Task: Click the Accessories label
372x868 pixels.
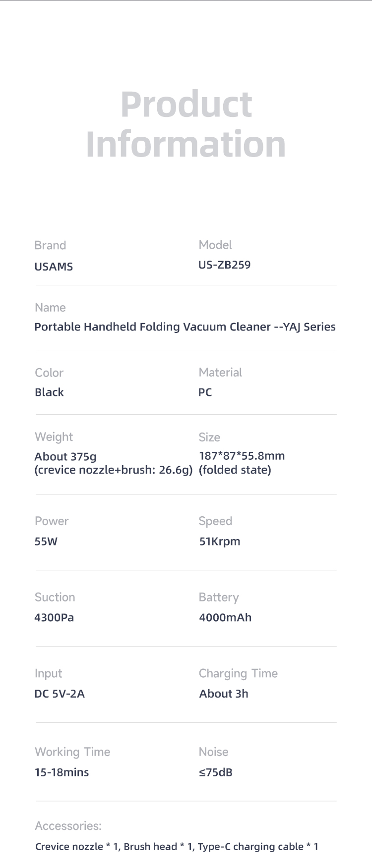Action: click(x=68, y=826)
